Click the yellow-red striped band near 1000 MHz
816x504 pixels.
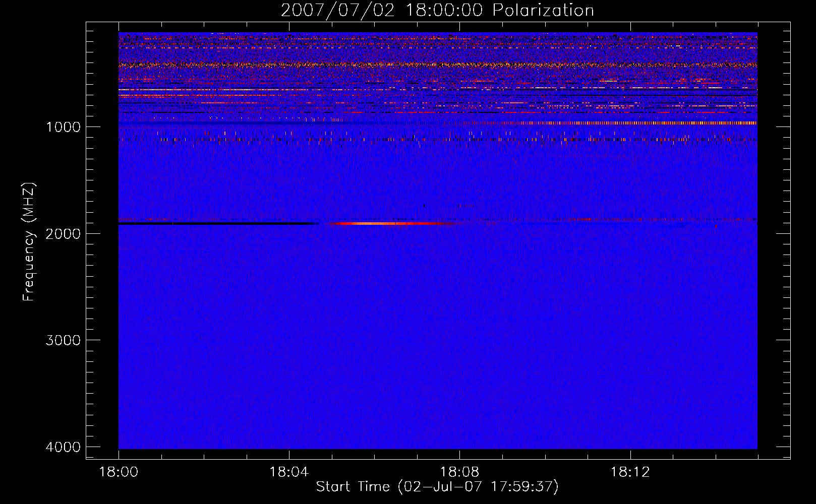pos(610,123)
